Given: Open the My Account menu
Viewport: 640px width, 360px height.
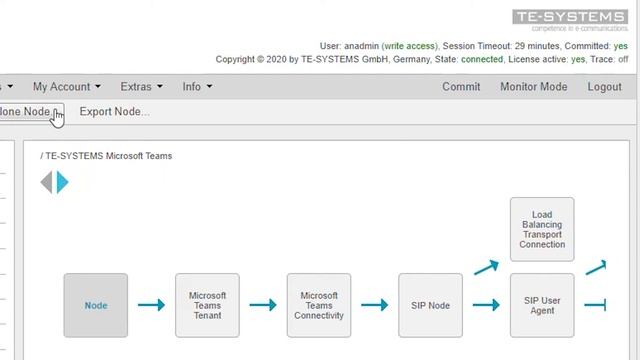Looking at the screenshot, I should [67, 87].
